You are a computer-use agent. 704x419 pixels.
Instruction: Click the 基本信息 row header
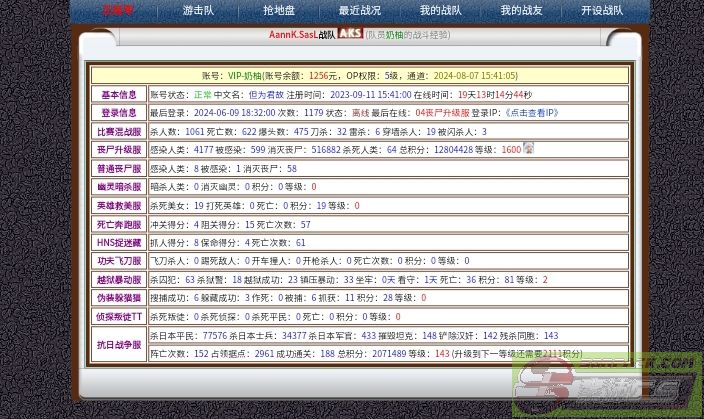[119, 95]
